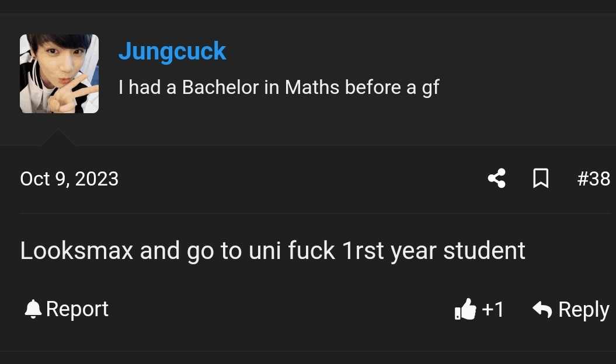Click the user's avatar thumbnail
This screenshot has width=616, height=364.
click(60, 74)
